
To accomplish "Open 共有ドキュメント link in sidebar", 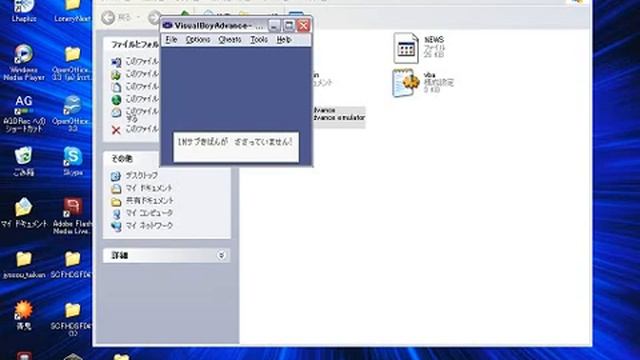I will [x=149, y=200].
